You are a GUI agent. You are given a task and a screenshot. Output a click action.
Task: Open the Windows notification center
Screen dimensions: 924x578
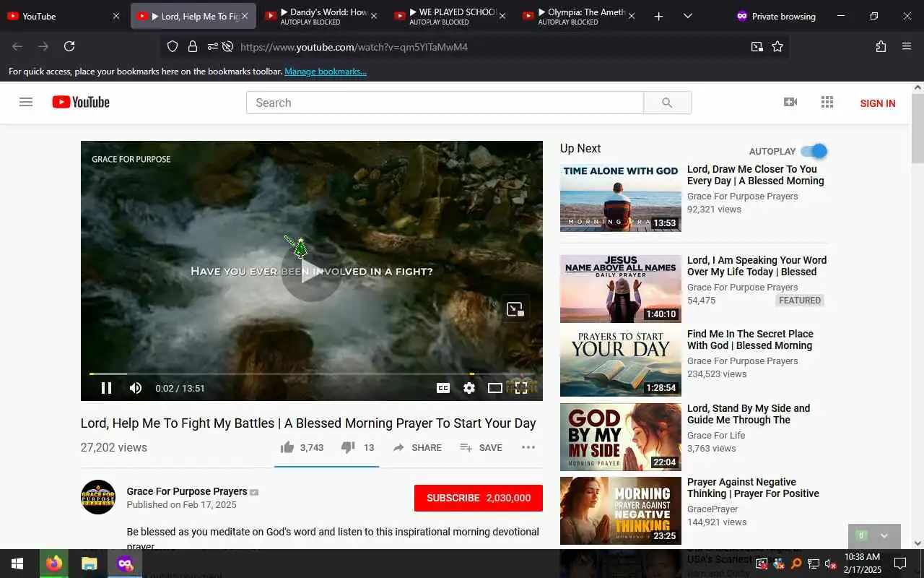(x=900, y=564)
